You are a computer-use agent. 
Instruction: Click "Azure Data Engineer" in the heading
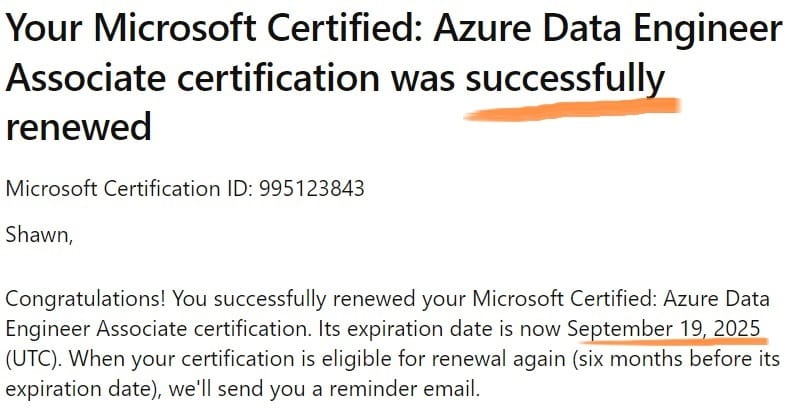(608, 29)
